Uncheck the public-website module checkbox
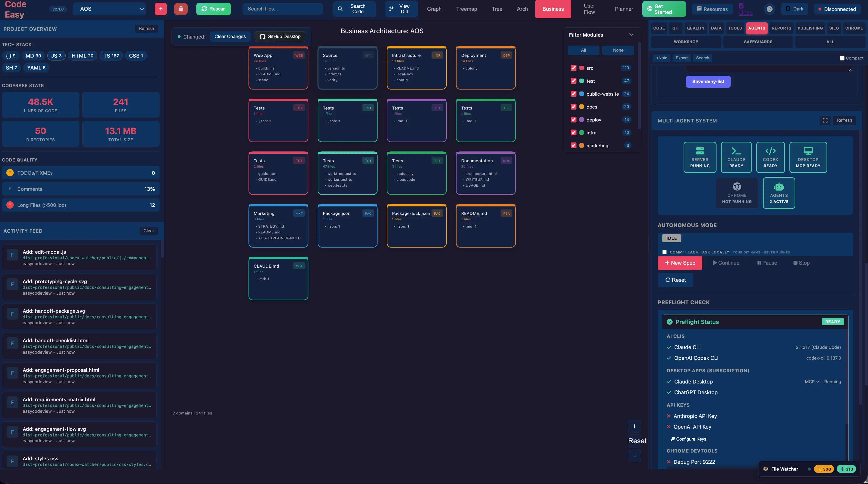The height and width of the screenshot is (484, 868). click(573, 94)
